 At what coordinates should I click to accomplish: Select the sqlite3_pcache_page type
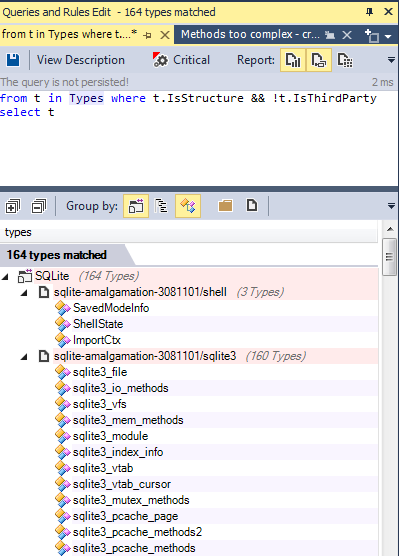[x=126, y=516]
